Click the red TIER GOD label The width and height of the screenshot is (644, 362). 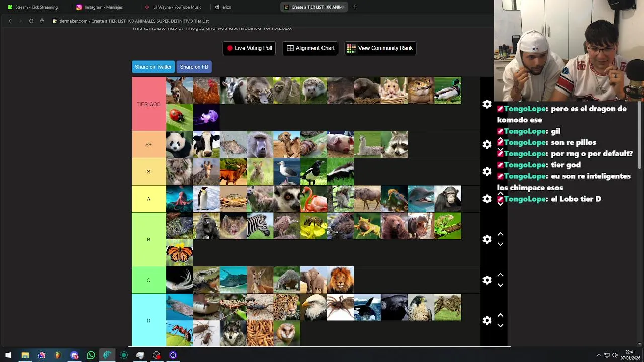(148, 104)
